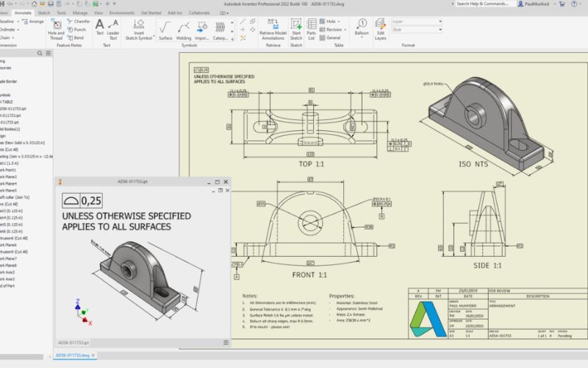Expand the Revision table dropdown
Viewport: 588px width, 368px height.
coord(345,29)
